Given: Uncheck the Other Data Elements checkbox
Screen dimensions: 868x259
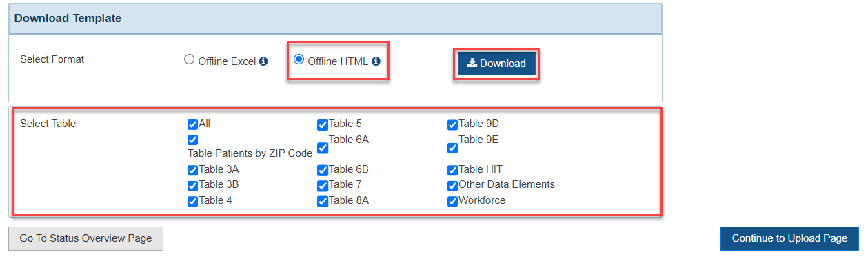Looking at the screenshot, I should 452,186.
